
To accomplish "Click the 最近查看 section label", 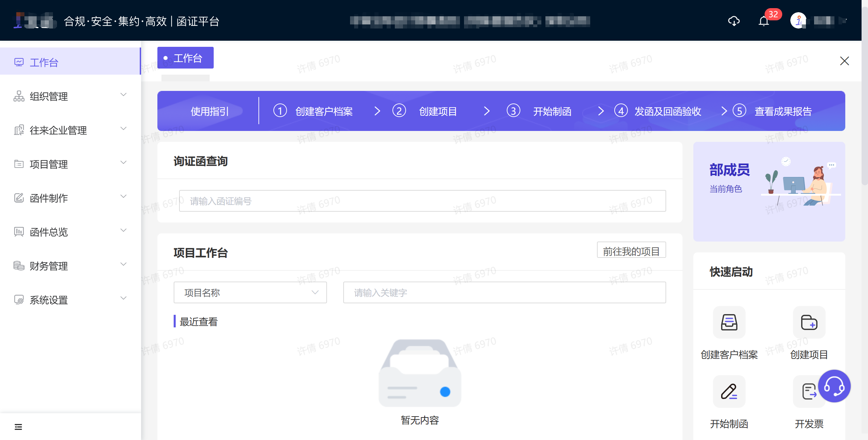I will [199, 322].
